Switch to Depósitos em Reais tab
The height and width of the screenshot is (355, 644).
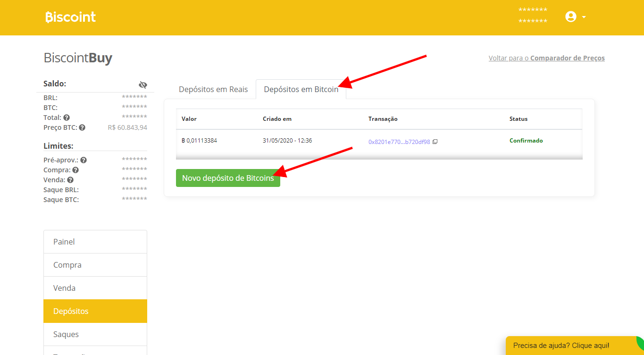tap(213, 89)
